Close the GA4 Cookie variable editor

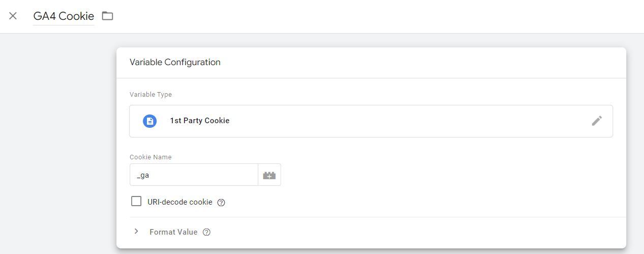(x=13, y=16)
